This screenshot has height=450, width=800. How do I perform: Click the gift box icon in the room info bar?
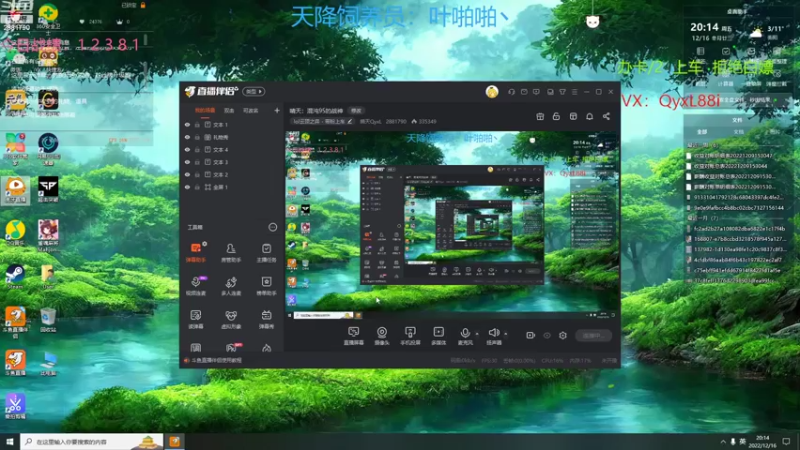(x=540, y=116)
